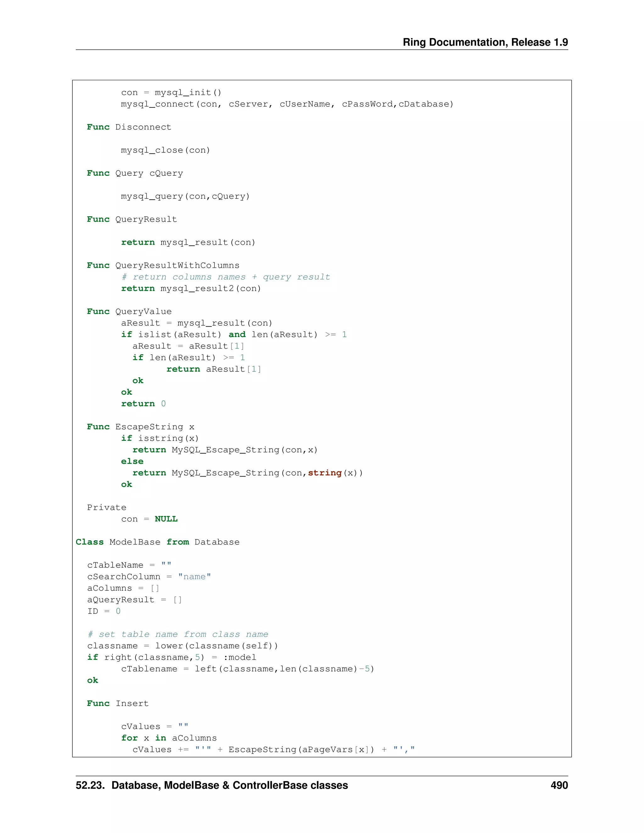The width and height of the screenshot is (644, 833).
Task: Click the 'Private' keyword line
Action: (x=107, y=508)
